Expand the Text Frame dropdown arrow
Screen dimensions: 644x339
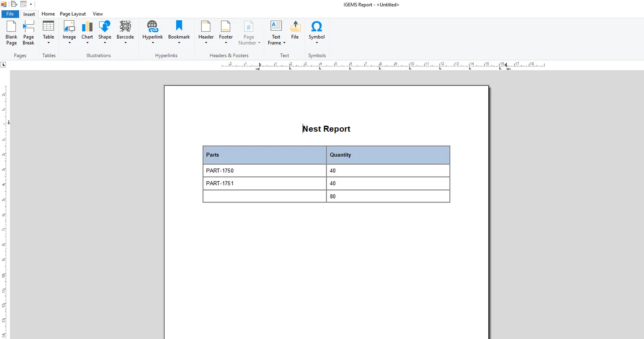(x=284, y=43)
